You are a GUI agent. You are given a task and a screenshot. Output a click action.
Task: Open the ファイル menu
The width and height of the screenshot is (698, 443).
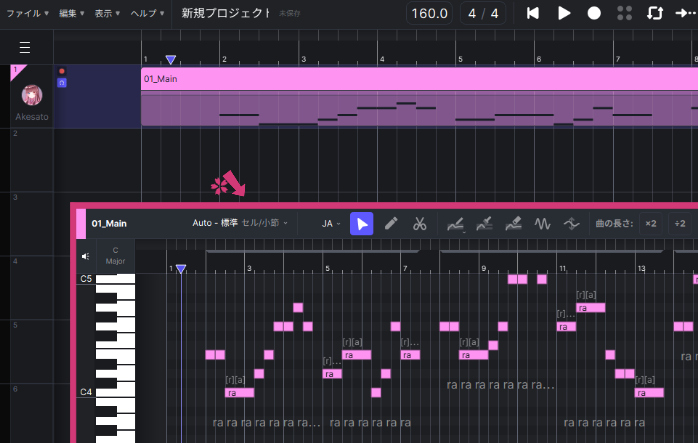point(27,13)
